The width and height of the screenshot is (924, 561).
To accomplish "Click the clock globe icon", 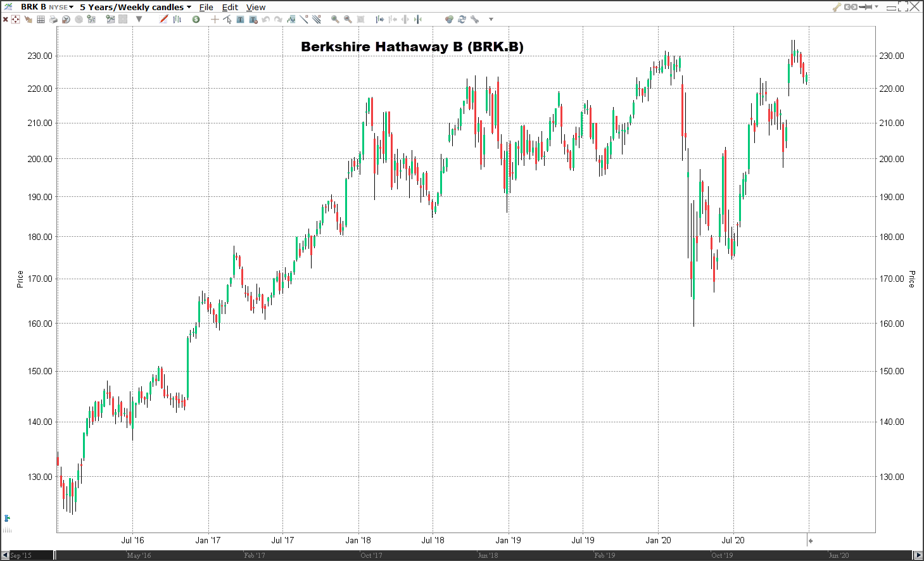I will coord(66,20).
